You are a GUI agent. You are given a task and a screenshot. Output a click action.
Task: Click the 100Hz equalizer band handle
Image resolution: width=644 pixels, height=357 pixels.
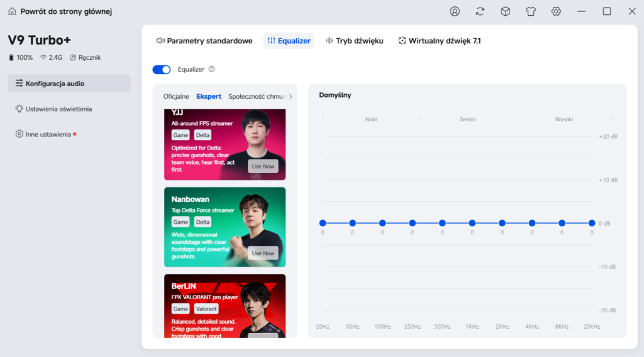click(x=382, y=223)
